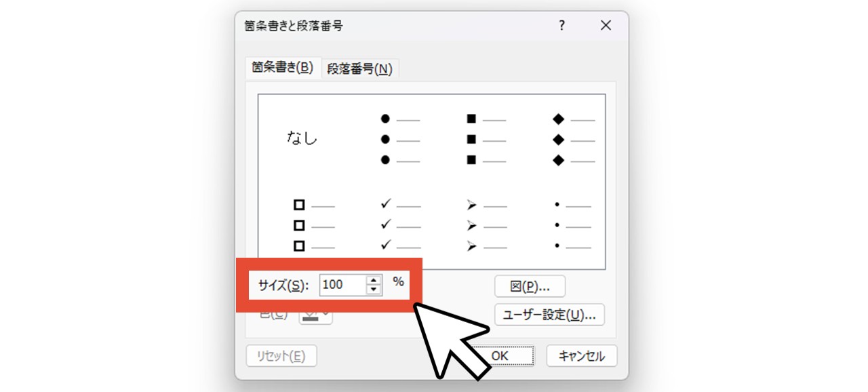Close the 箇条書きと段落番号 dialog
Image resolution: width=868 pixels, height=392 pixels.
[606, 26]
